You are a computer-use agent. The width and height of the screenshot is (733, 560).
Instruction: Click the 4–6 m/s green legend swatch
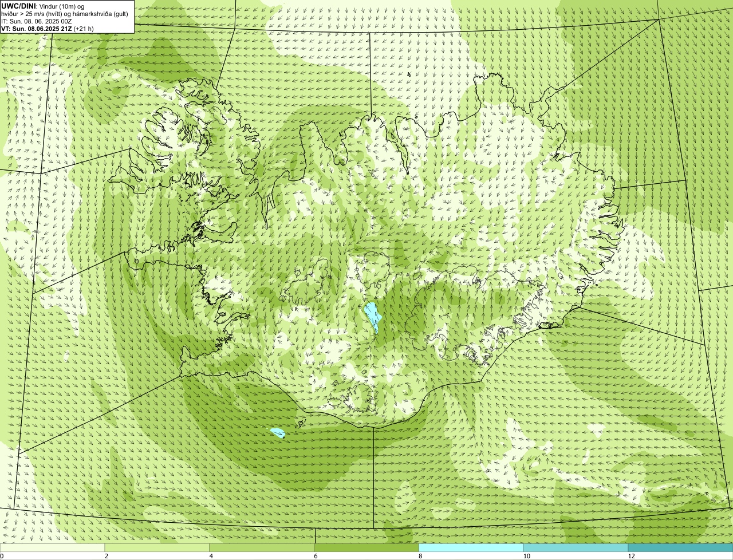coord(263,547)
